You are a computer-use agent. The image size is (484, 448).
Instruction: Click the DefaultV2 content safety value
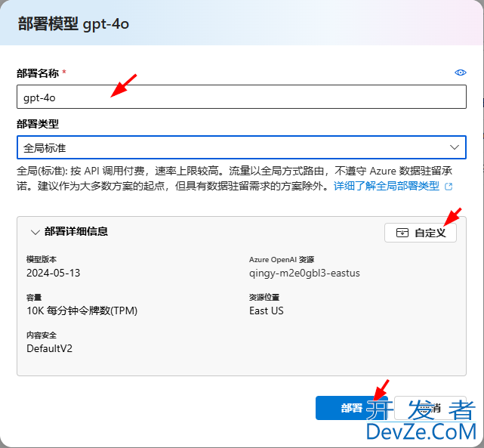click(x=49, y=348)
